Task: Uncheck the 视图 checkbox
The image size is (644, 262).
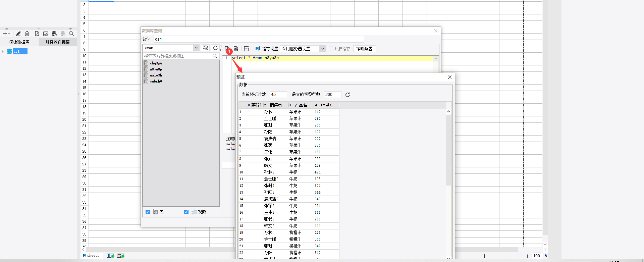Action: (186, 212)
